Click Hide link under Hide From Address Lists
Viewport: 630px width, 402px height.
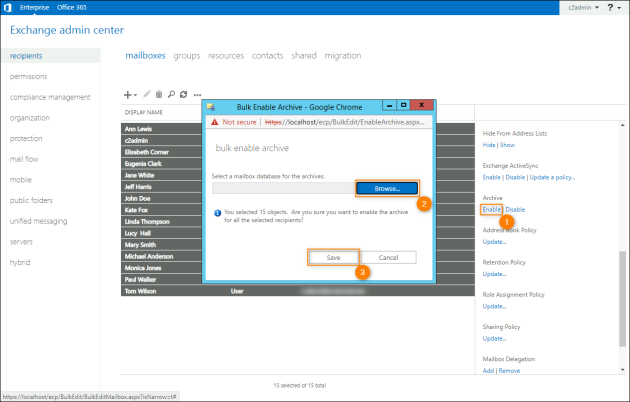(489, 145)
